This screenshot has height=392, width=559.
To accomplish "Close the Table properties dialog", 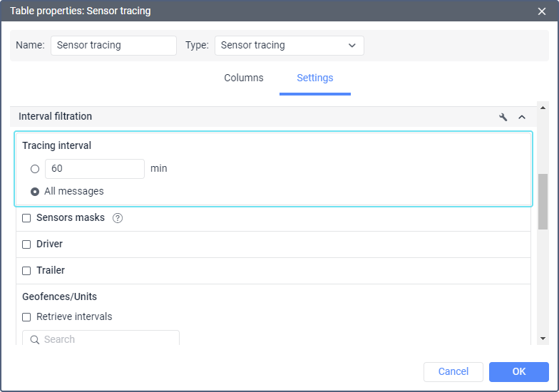I will (542, 11).
